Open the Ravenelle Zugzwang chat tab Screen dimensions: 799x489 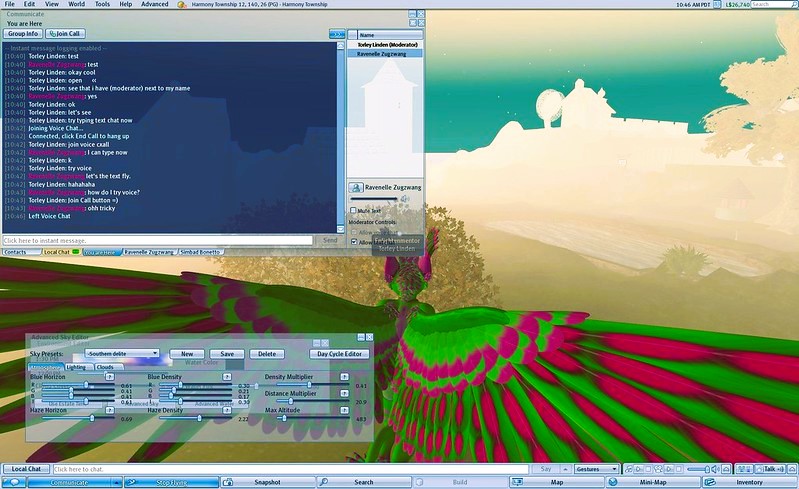click(149, 252)
